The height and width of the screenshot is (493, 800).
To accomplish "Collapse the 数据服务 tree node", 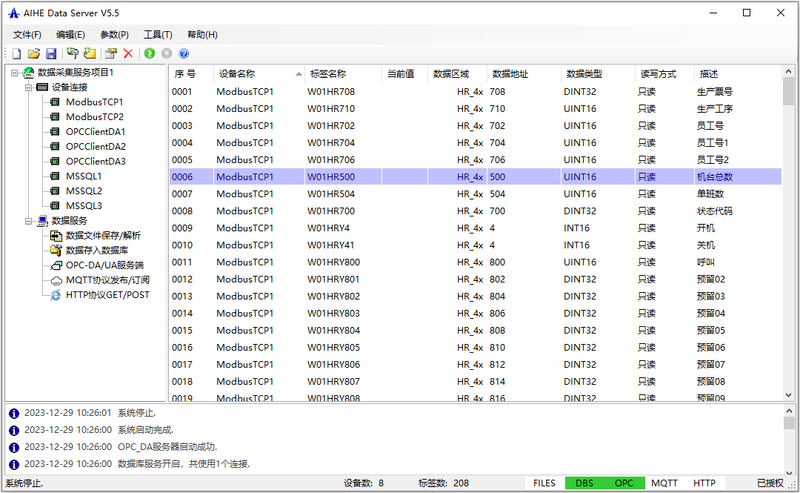I will [29, 221].
